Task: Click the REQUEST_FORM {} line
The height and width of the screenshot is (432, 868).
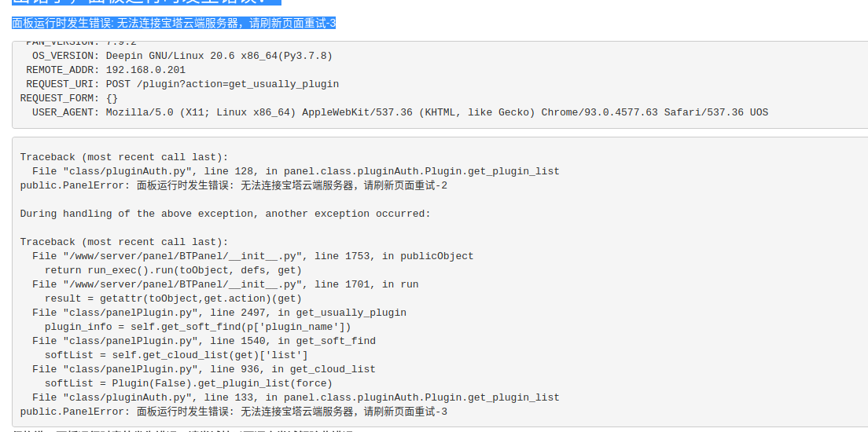Action: 69,98
